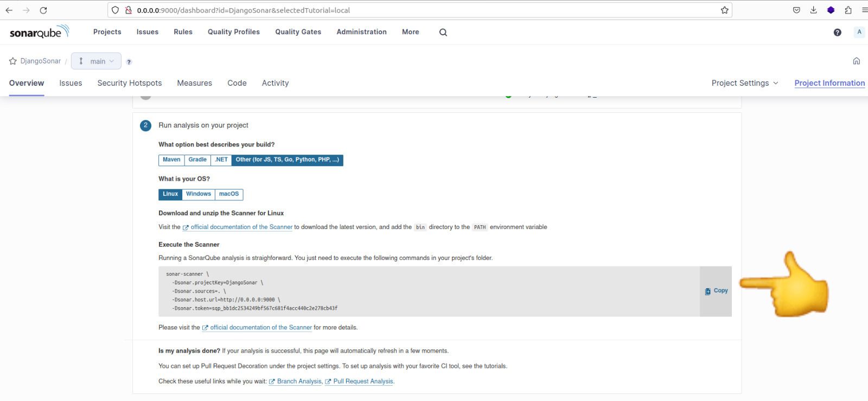Select .NET build option

(221, 160)
